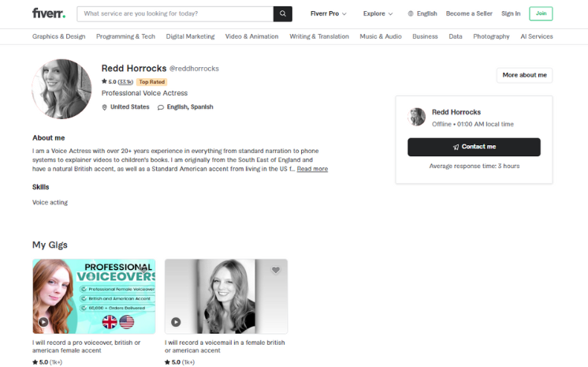This screenshot has height=367, width=588.
Task: Expand the Fiverr Pro dropdown
Action: [329, 13]
